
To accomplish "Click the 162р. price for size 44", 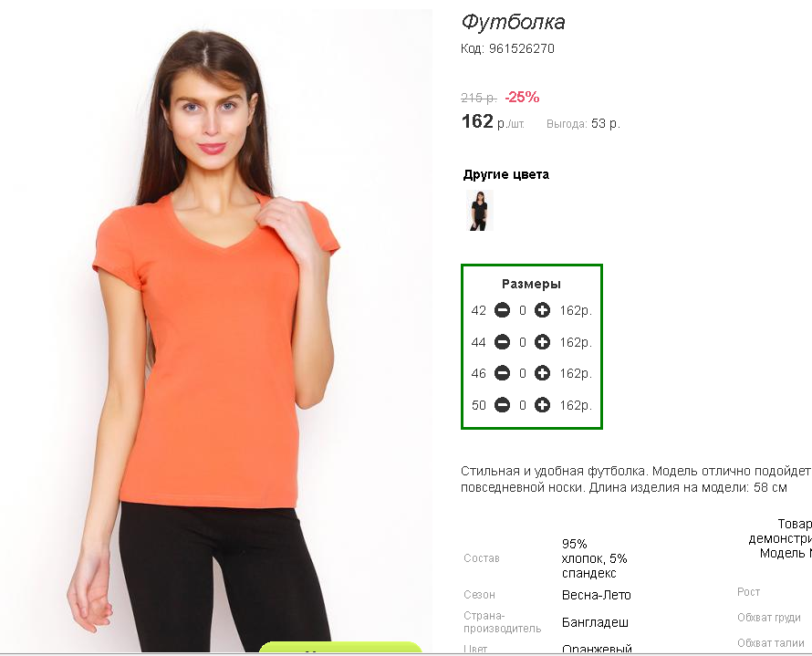I will (576, 342).
